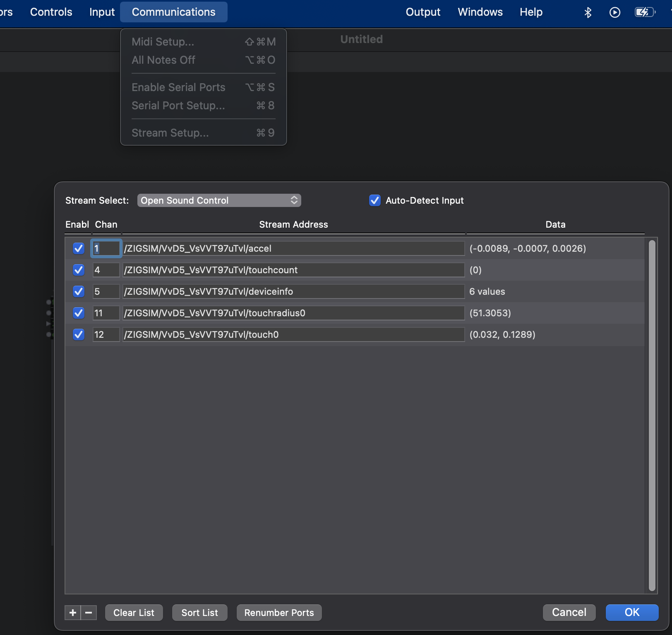
Task: Click the (51.3053) data value
Action: pos(490,313)
